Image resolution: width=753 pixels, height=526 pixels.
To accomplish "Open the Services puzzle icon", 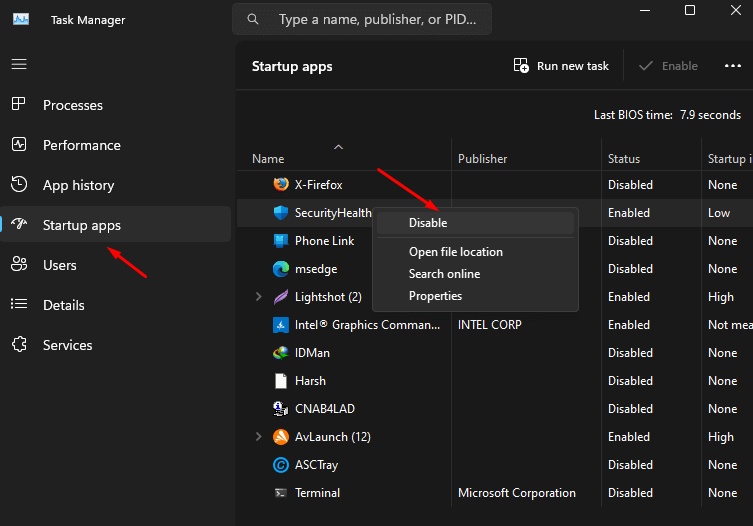I will point(18,345).
